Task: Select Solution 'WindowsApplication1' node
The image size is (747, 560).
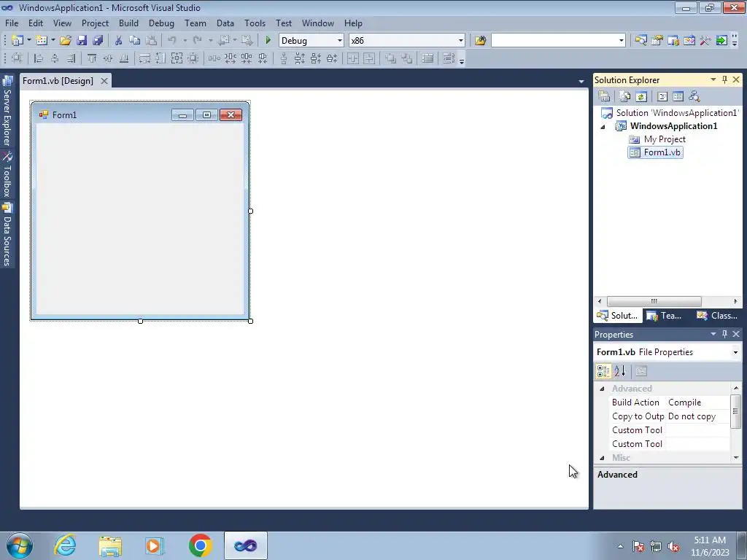Action: click(x=670, y=113)
